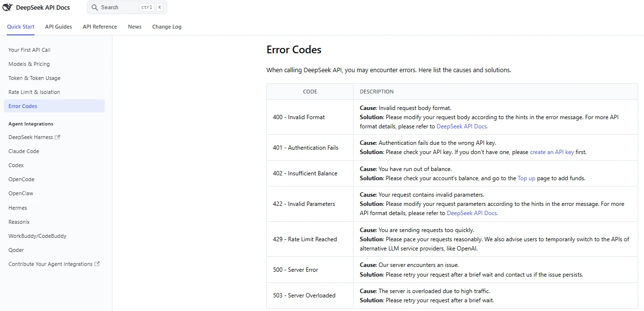Open Qoder integration page
Viewport: 644px width, 311px height.
tap(54, 250)
